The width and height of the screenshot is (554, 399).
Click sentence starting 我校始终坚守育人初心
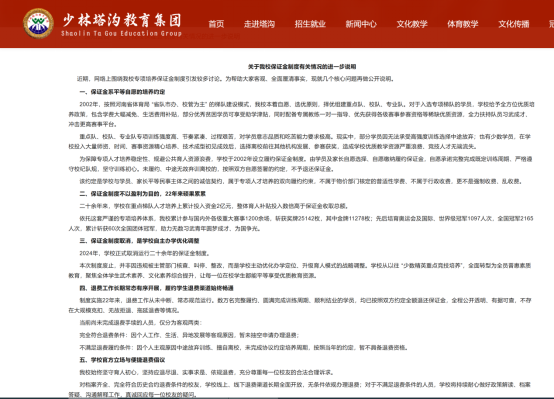(x=207, y=372)
